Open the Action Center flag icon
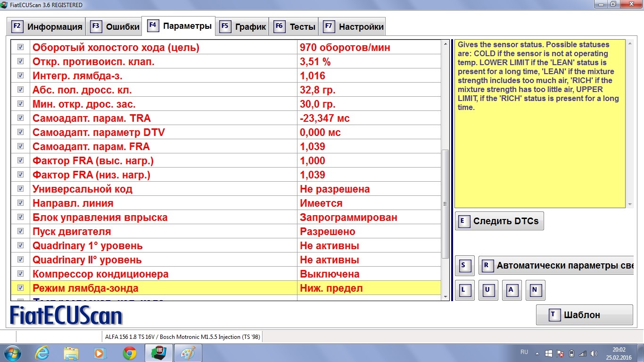The height and width of the screenshot is (362, 644). 560,353
